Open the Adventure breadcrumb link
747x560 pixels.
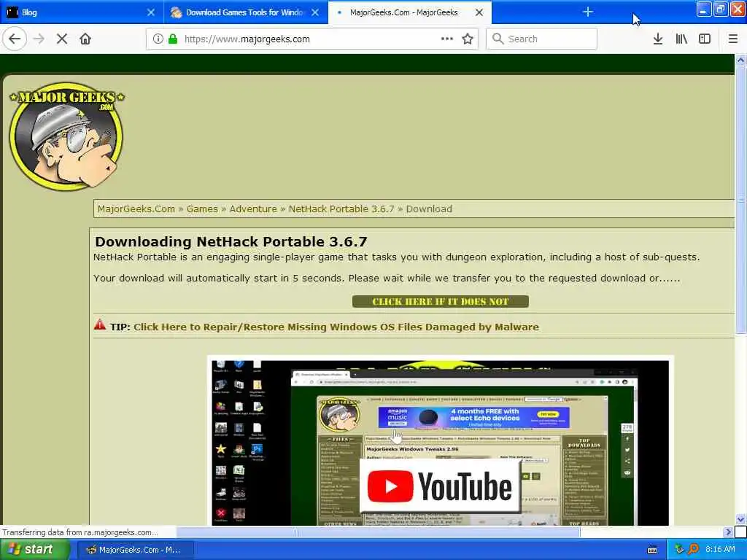[253, 209]
